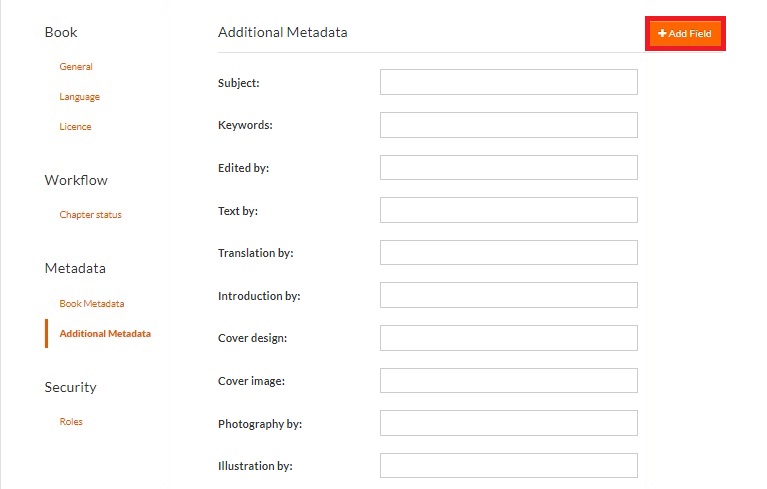Open the Book Metadata section
The image size is (767, 489).
(x=92, y=304)
